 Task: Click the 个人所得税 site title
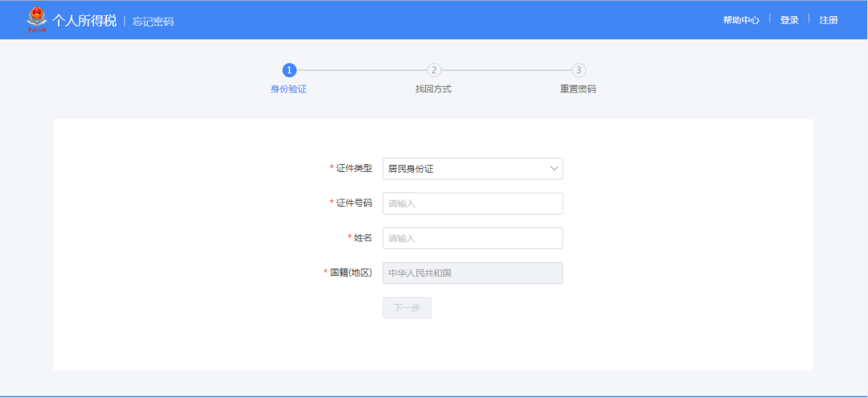click(84, 20)
